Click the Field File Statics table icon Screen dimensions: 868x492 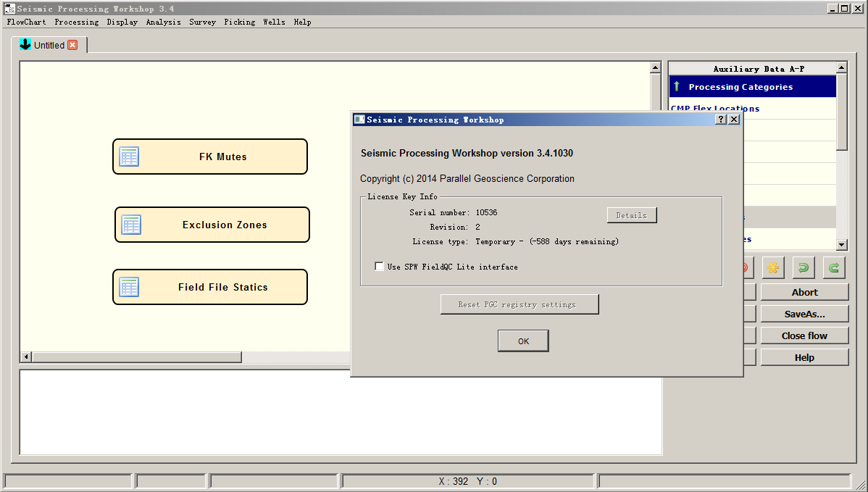click(129, 287)
